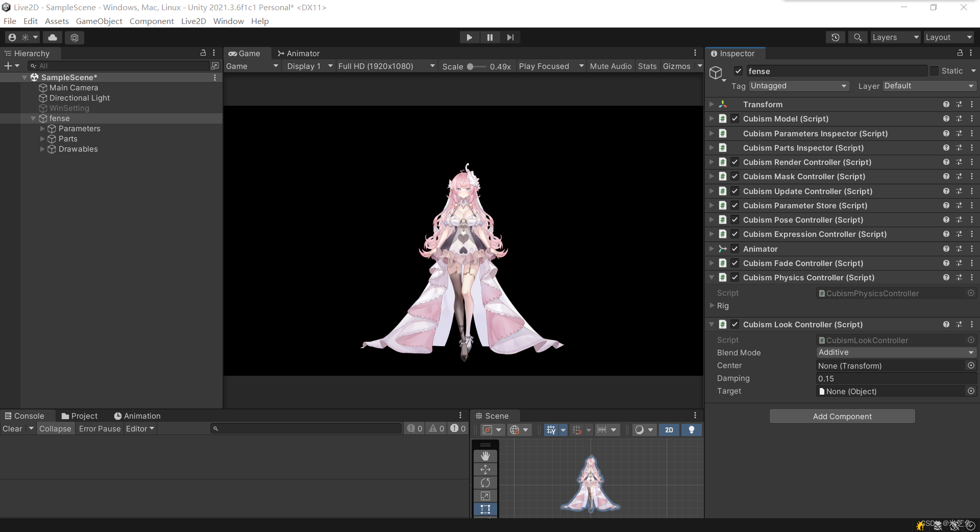The width and height of the screenshot is (980, 532).
Task: Disable the Animator component checkbox
Action: [x=735, y=249]
